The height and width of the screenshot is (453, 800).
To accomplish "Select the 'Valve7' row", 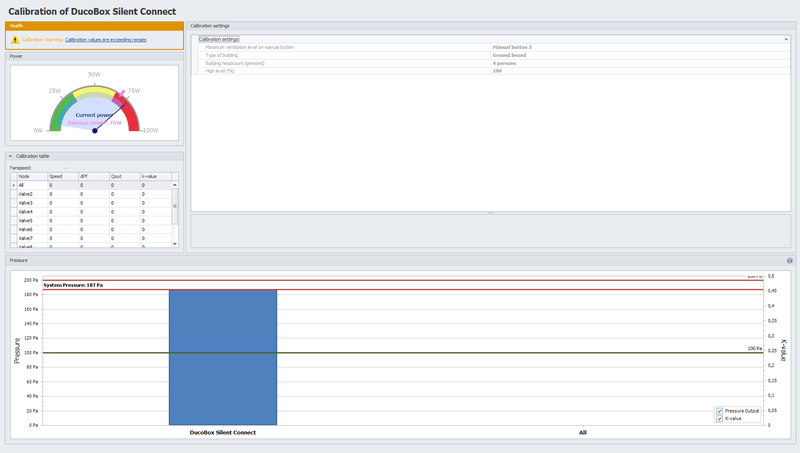I will pyautogui.click(x=91, y=238).
